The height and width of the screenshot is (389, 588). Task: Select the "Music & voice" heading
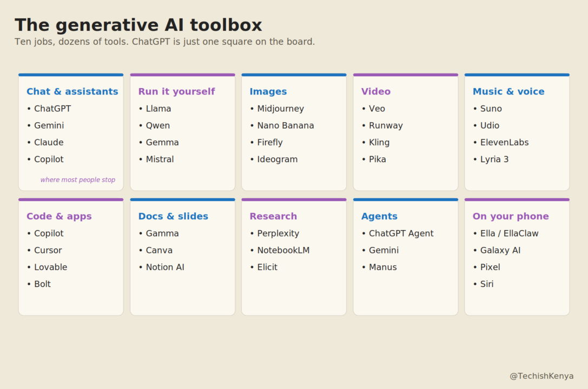click(x=508, y=91)
